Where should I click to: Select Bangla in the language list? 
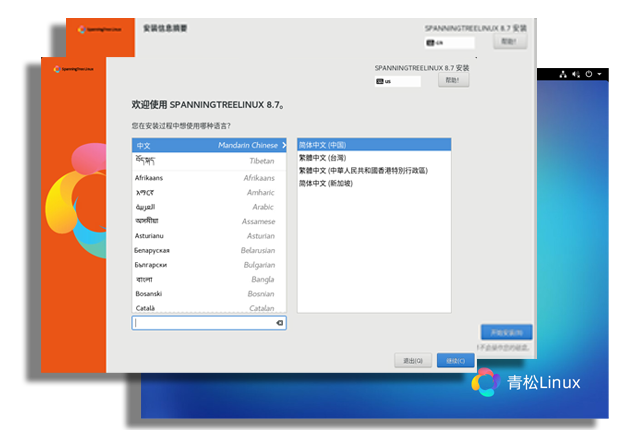coord(209,279)
